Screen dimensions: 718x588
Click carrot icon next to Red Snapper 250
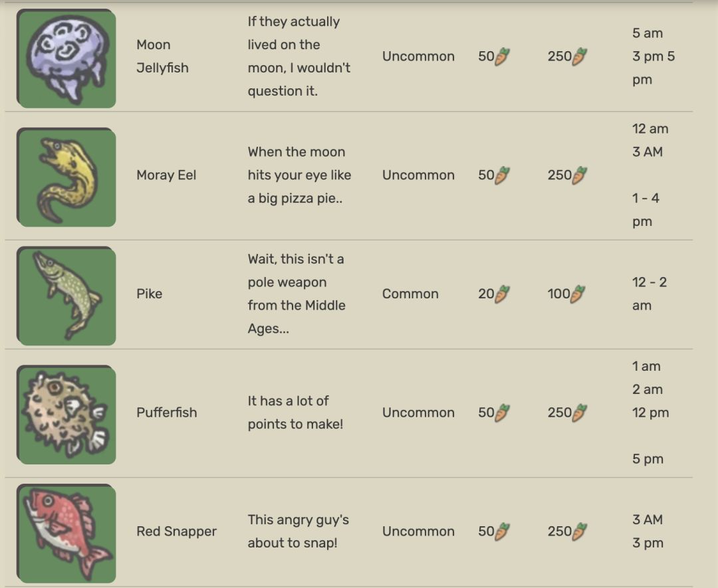[x=580, y=532]
